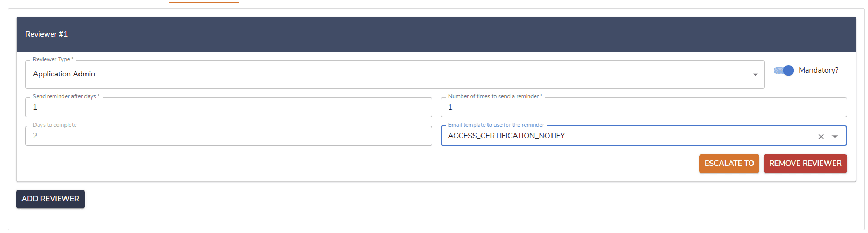Click the "Send reminder after days" label
Viewport: 868px width, 233px height.
pos(66,97)
